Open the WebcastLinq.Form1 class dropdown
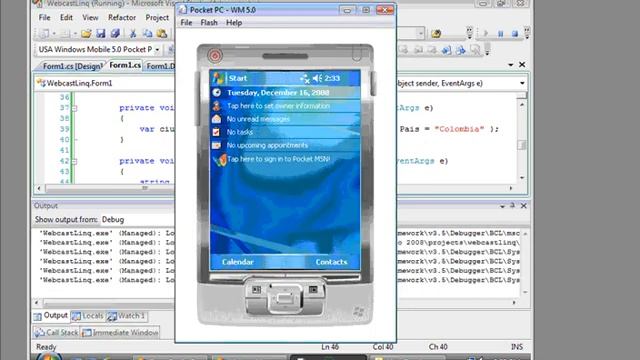The width and height of the screenshot is (640, 360). (x=106, y=83)
